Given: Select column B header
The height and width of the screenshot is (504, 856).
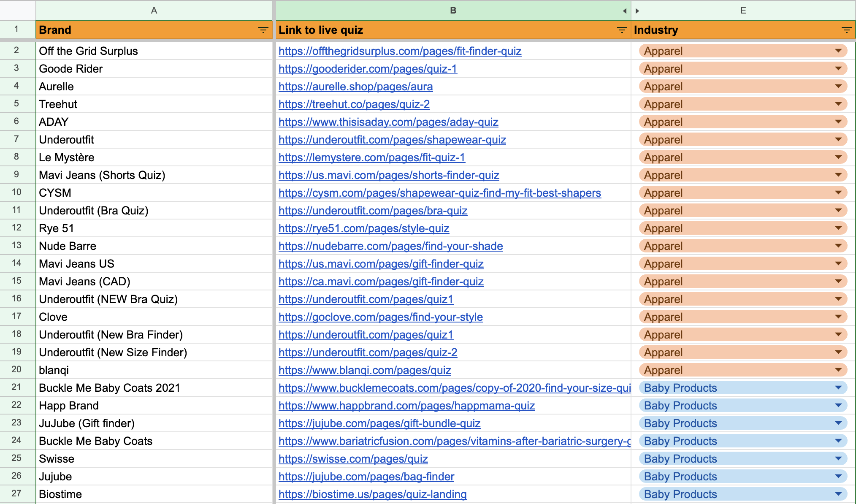Looking at the screenshot, I should (453, 11).
